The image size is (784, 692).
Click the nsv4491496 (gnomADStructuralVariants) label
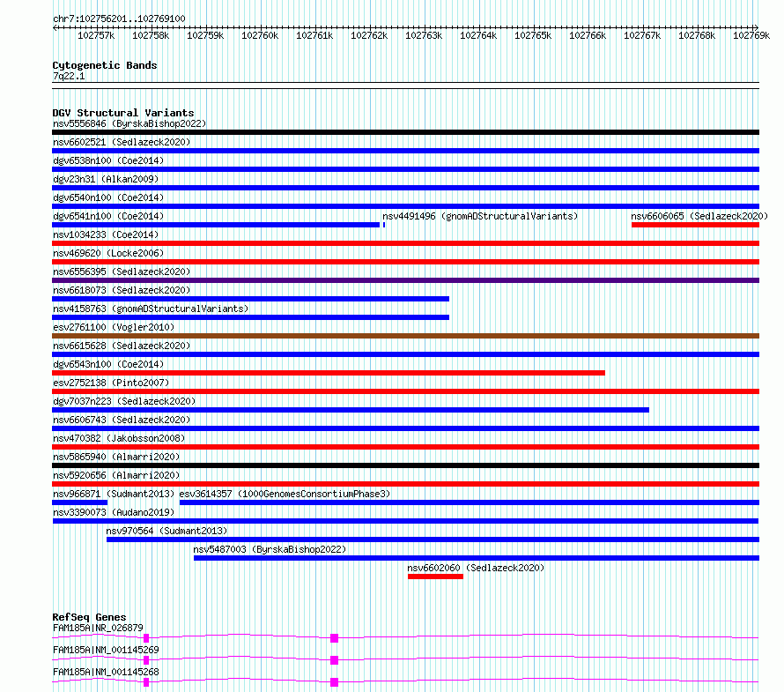tap(480, 216)
